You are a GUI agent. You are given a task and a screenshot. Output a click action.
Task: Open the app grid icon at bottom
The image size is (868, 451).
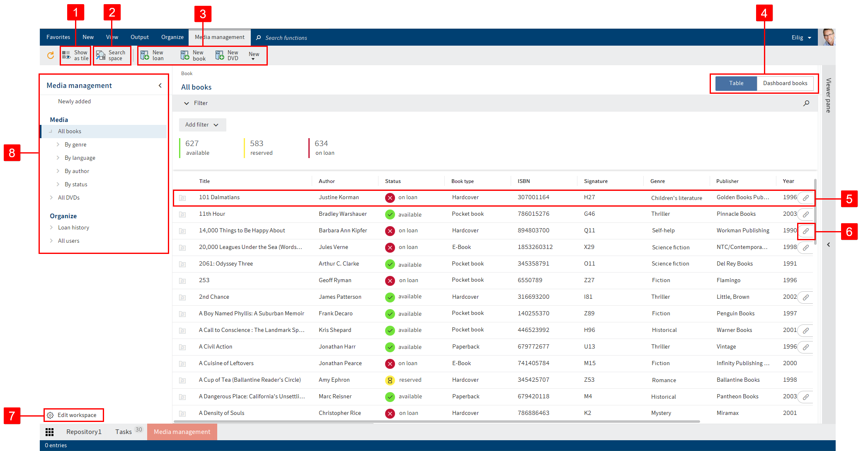click(50, 432)
